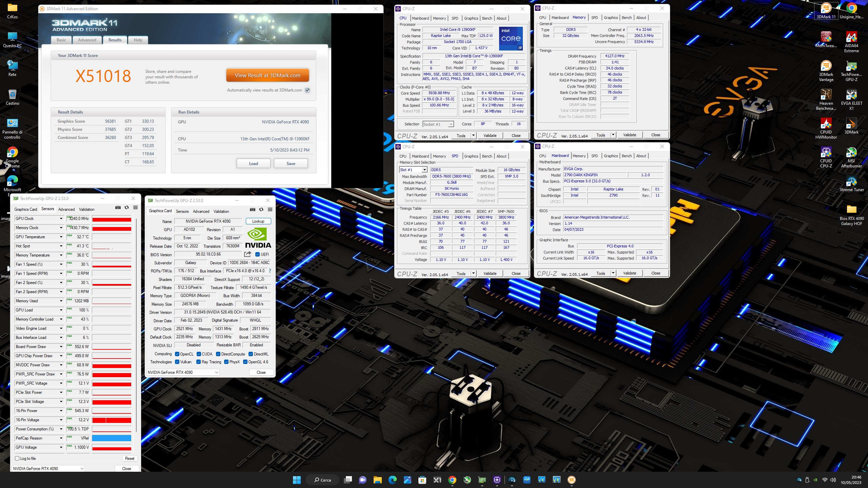Open Xtreme Tuner desktop shortcut

[851, 184]
